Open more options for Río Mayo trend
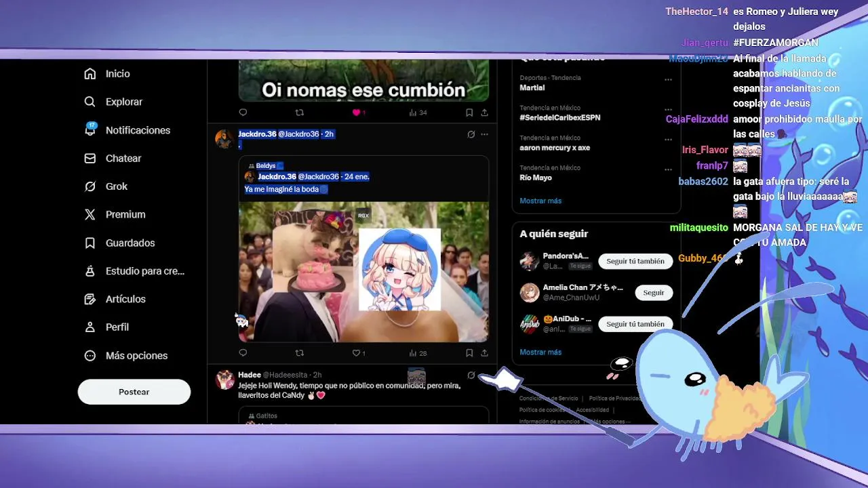The width and height of the screenshot is (868, 488). pyautogui.click(x=668, y=169)
